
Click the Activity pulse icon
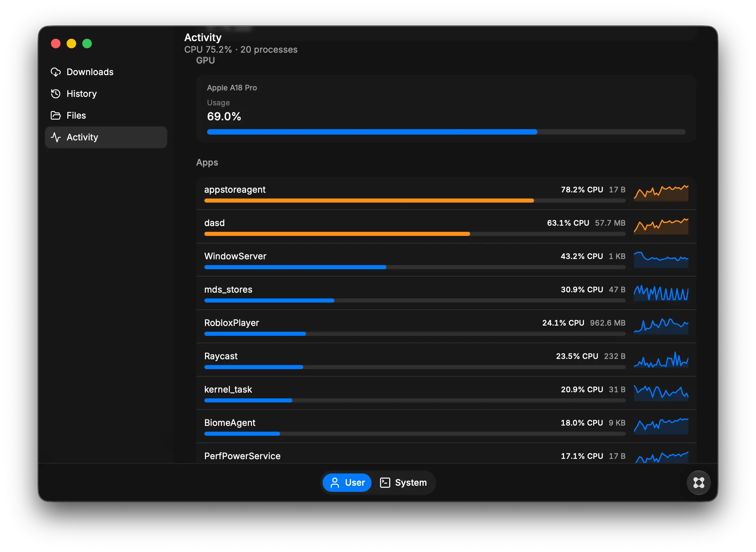(56, 137)
